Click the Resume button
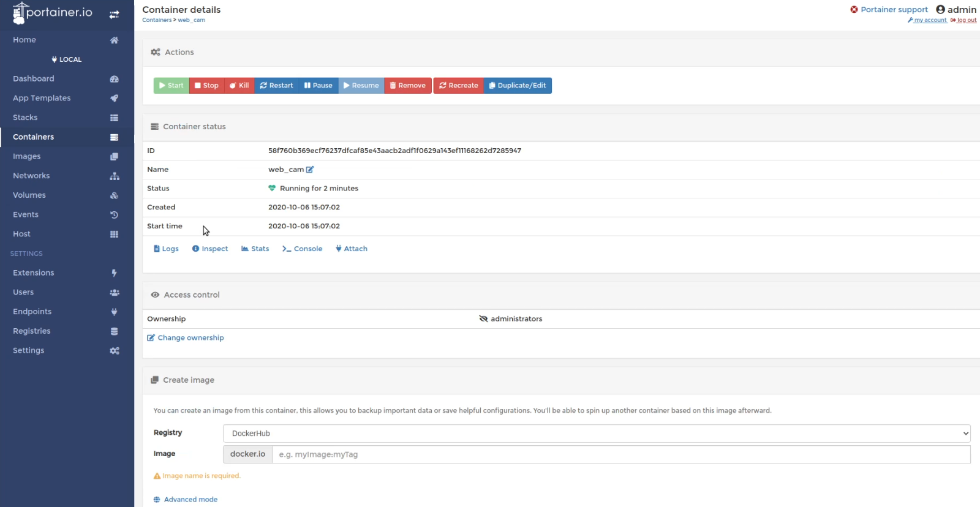Screen dimensions: 980x507 [361, 86]
